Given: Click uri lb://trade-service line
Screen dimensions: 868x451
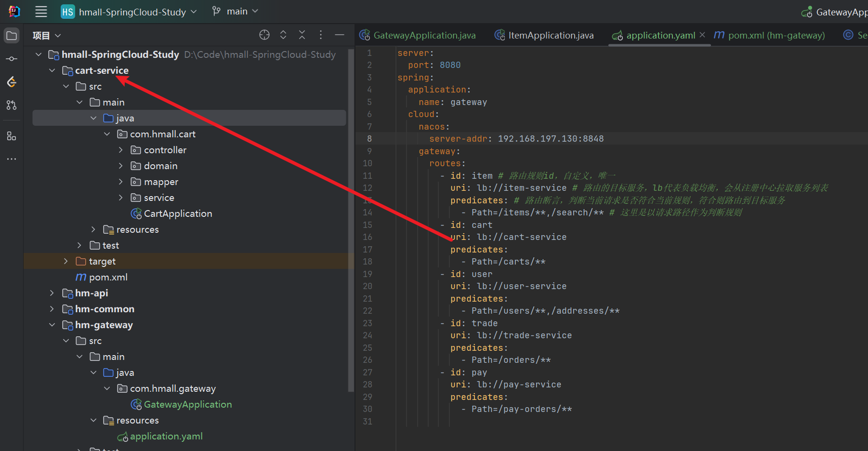Looking at the screenshot, I should [x=511, y=335].
